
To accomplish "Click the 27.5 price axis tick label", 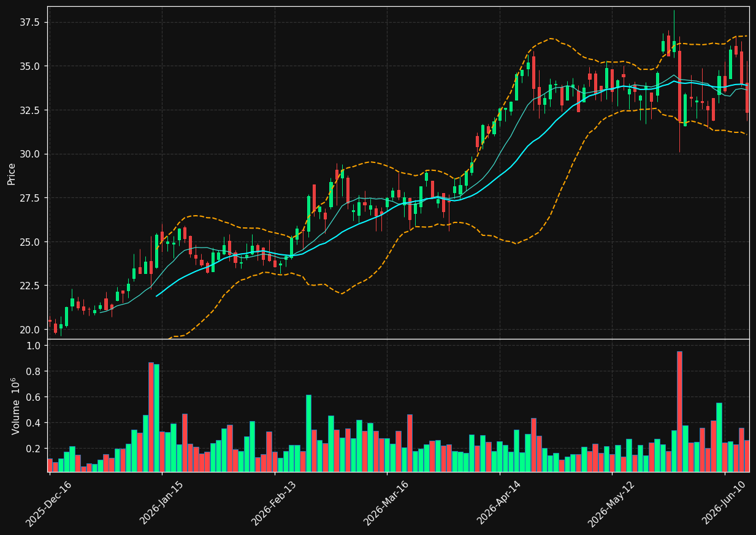I will point(31,198).
